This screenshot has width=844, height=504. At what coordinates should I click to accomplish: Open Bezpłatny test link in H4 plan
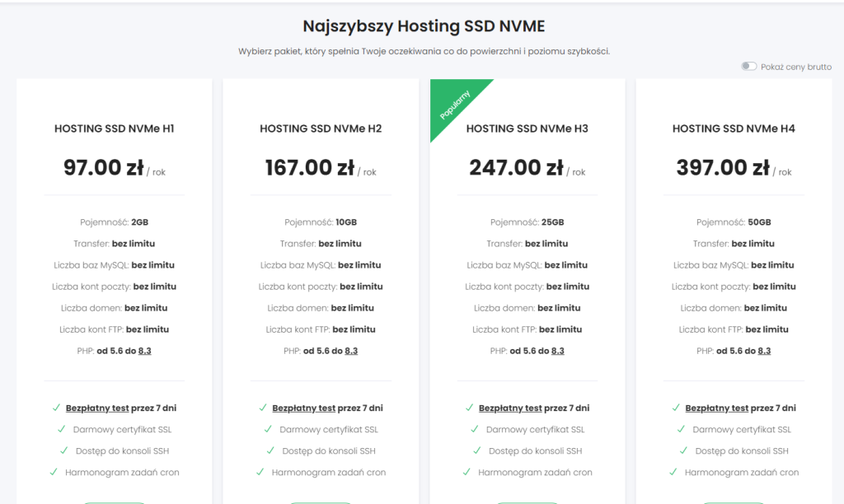(716, 408)
